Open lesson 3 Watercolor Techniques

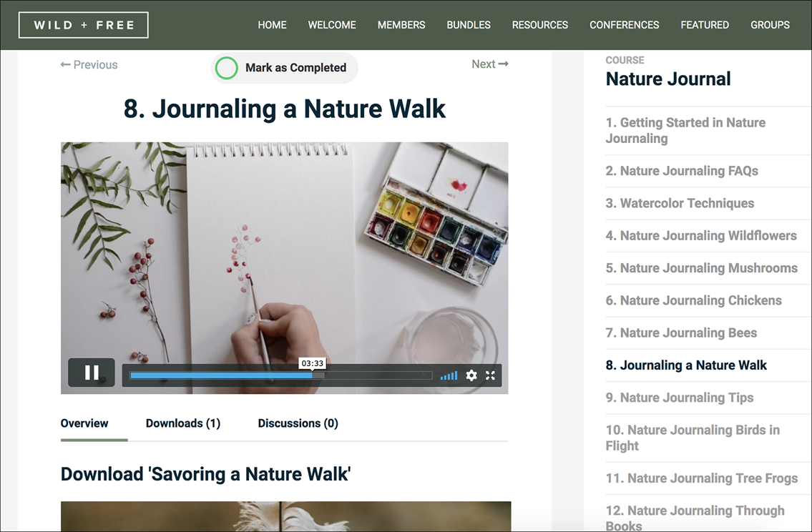click(x=680, y=203)
